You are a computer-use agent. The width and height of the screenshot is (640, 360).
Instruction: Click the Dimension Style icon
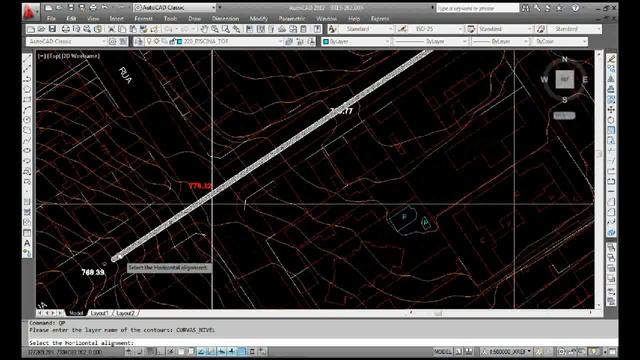click(402, 29)
